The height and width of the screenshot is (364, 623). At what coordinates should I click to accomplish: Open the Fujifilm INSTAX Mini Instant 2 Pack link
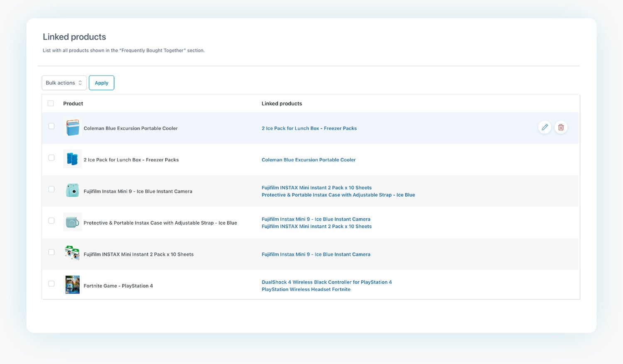click(316, 188)
